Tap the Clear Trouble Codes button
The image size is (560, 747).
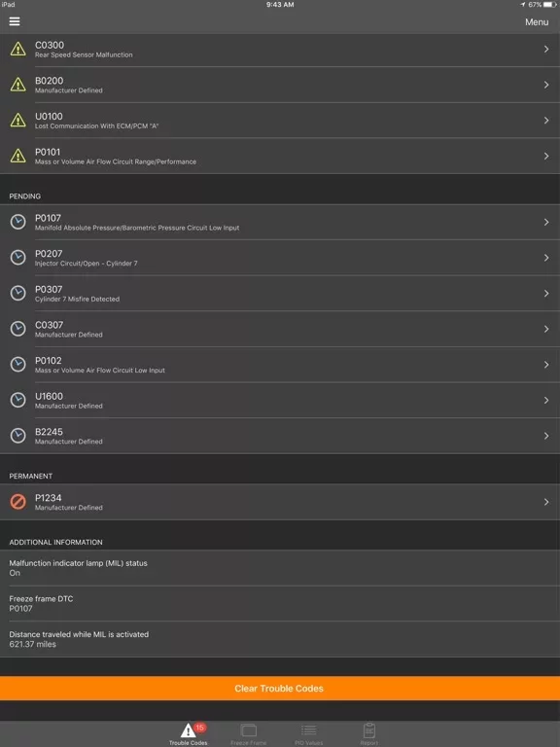(x=280, y=689)
